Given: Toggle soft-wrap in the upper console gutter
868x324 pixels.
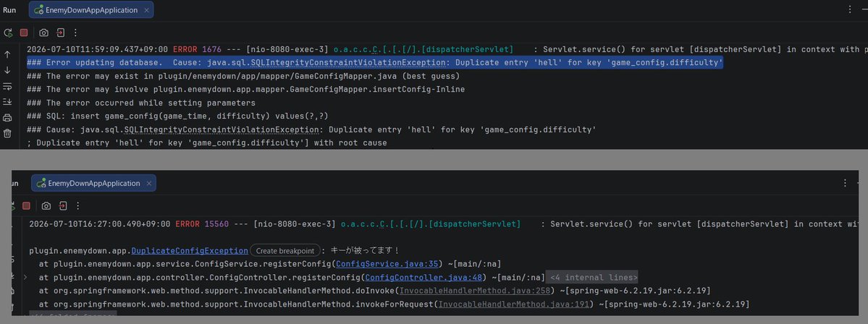Looking at the screenshot, I should point(7,86).
